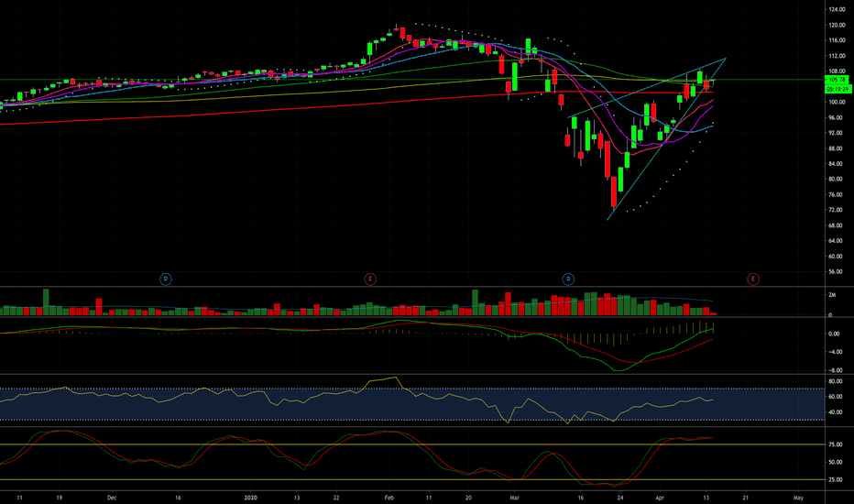Select the 120.00 price axis label
The width and height of the screenshot is (854, 504).
(837, 25)
